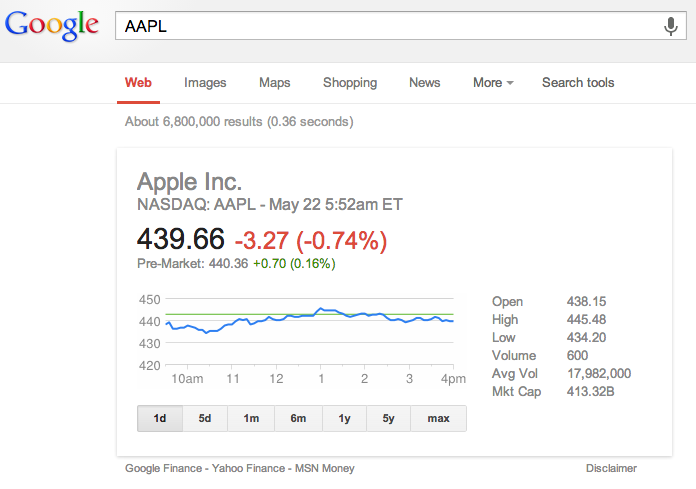
Task: Open the Google Finance link
Action: [165, 468]
